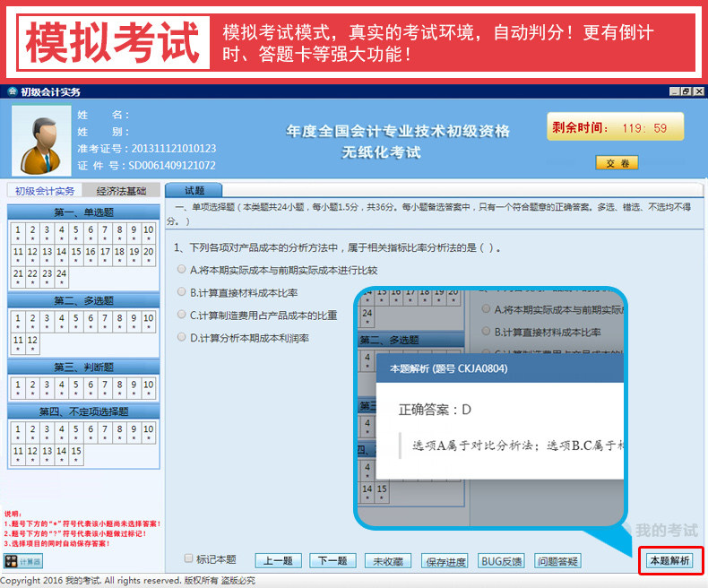Click the 证件号 SD0061409121072 text
Image resolution: width=708 pixels, height=588 pixels.
pos(147,165)
